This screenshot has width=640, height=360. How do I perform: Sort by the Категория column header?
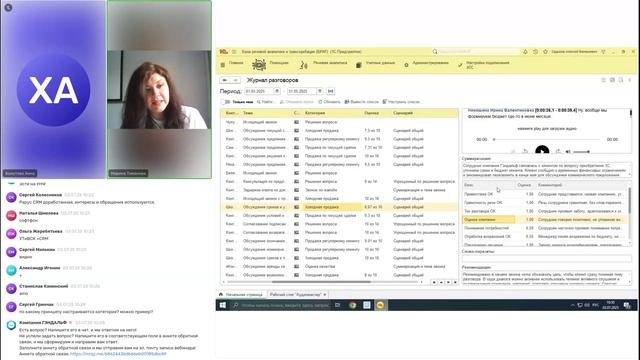tap(332, 113)
